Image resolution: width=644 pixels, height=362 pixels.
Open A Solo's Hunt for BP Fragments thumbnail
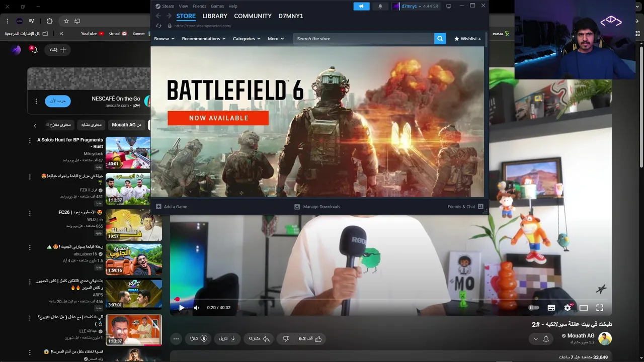pos(128,152)
